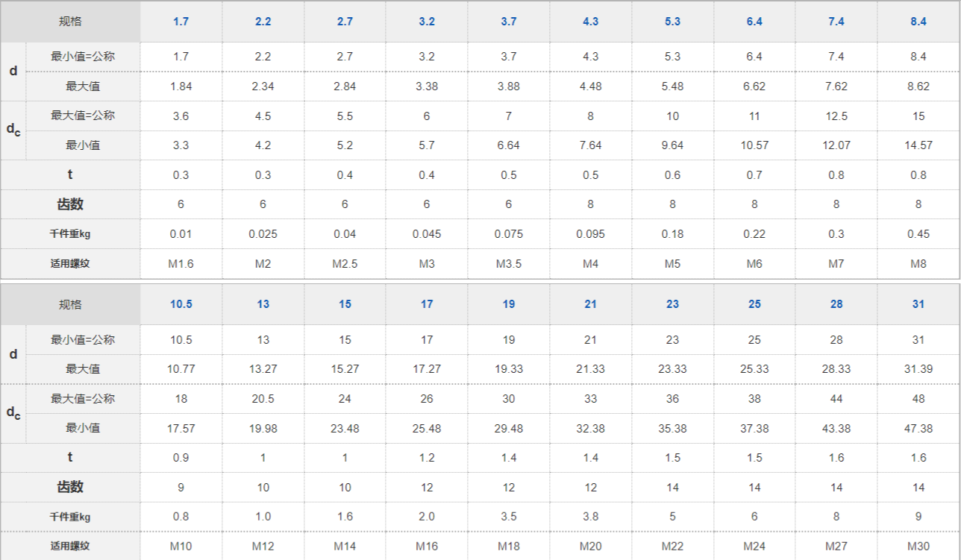Select the M30 thread cell

click(918, 546)
